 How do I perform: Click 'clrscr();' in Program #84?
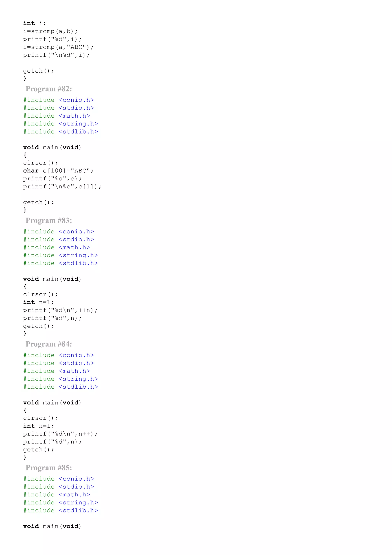tap(41, 418)
